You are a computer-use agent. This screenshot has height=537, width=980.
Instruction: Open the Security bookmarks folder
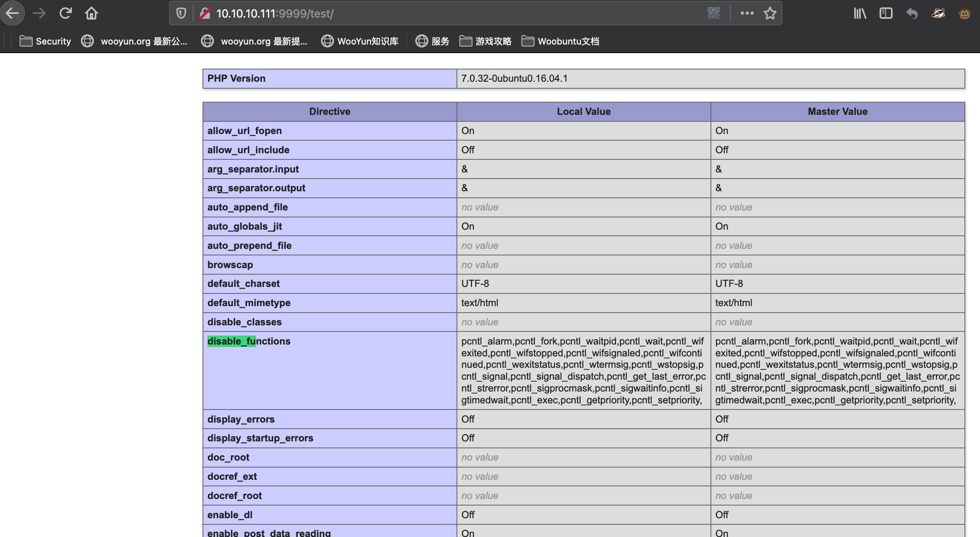point(45,41)
